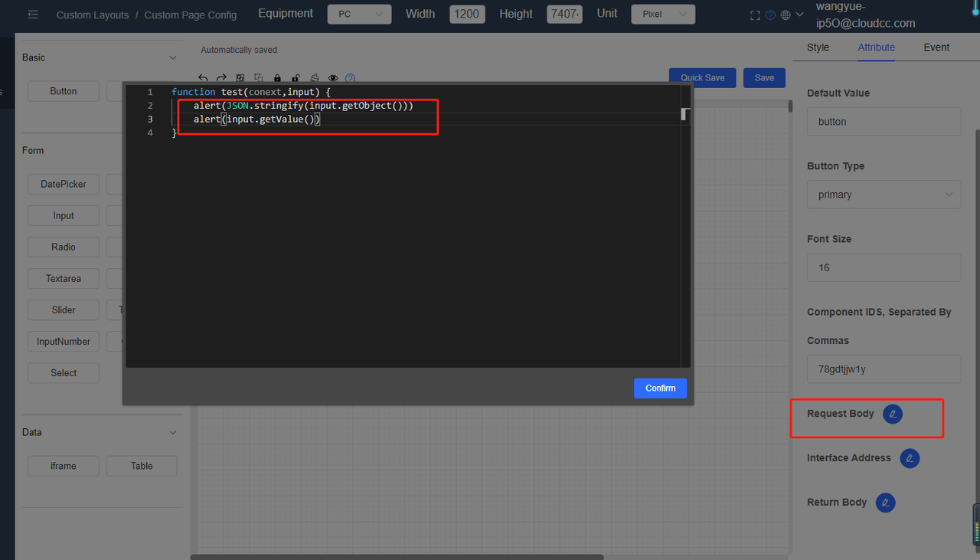Screen dimensions: 980x560
Task: Click the Quick Save button
Action: point(702,77)
